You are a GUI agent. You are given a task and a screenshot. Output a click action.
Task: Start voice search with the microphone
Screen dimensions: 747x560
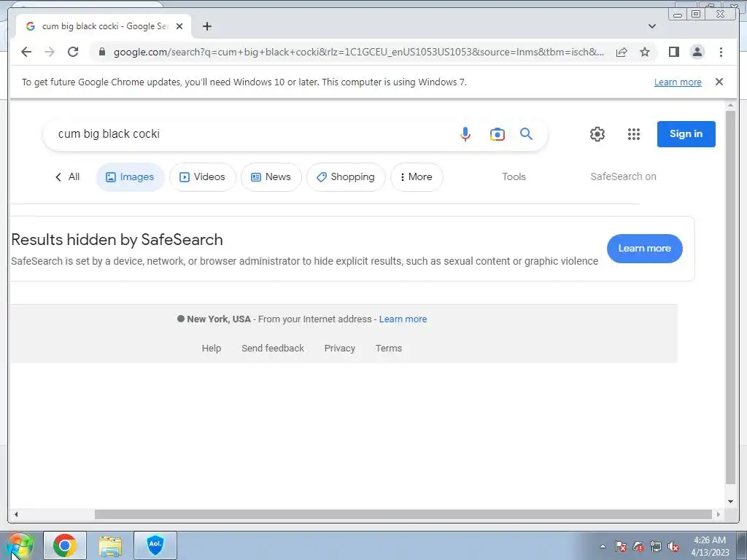(x=465, y=134)
